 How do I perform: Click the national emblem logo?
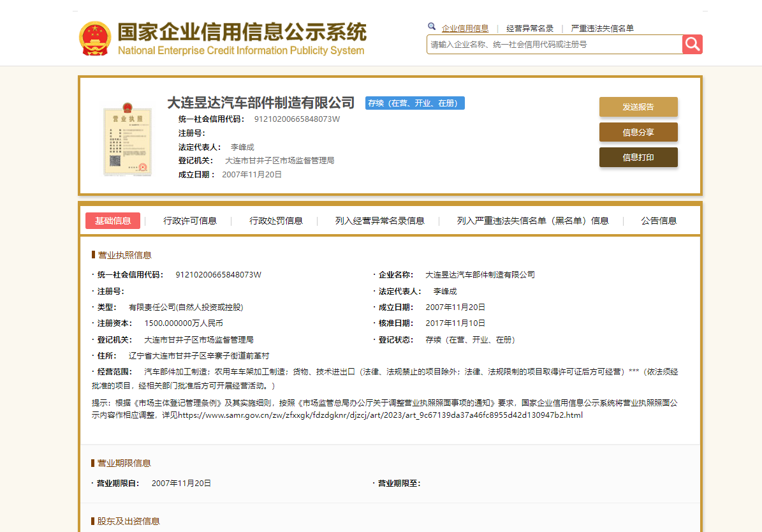tap(95, 38)
